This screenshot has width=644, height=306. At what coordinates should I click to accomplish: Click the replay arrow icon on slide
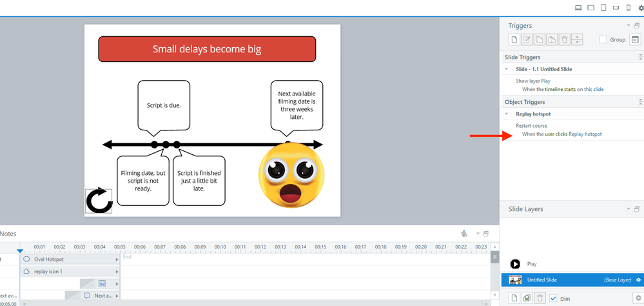pos(99,201)
